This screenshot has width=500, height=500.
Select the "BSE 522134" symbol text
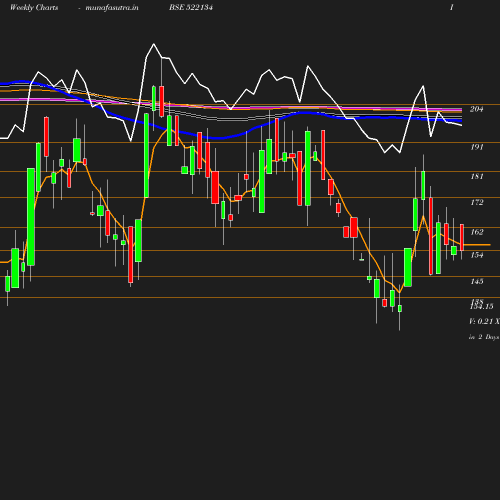[191, 7]
